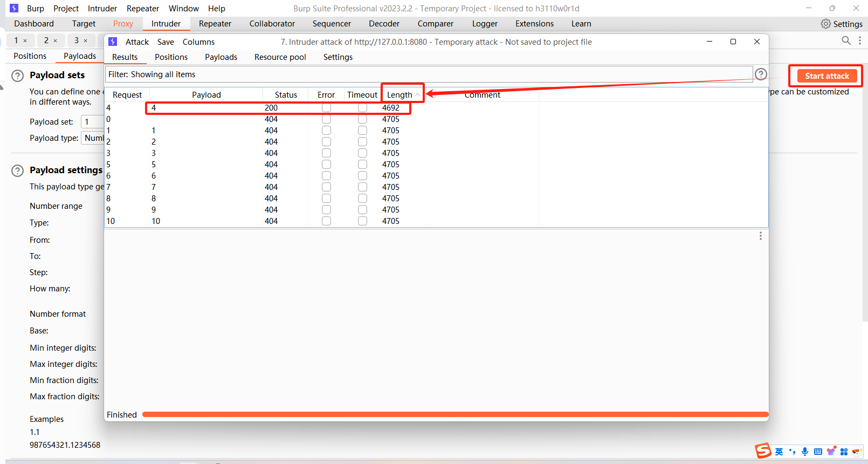Open the Payload type dropdown
Viewport: 868px width, 464px height.
coord(93,138)
